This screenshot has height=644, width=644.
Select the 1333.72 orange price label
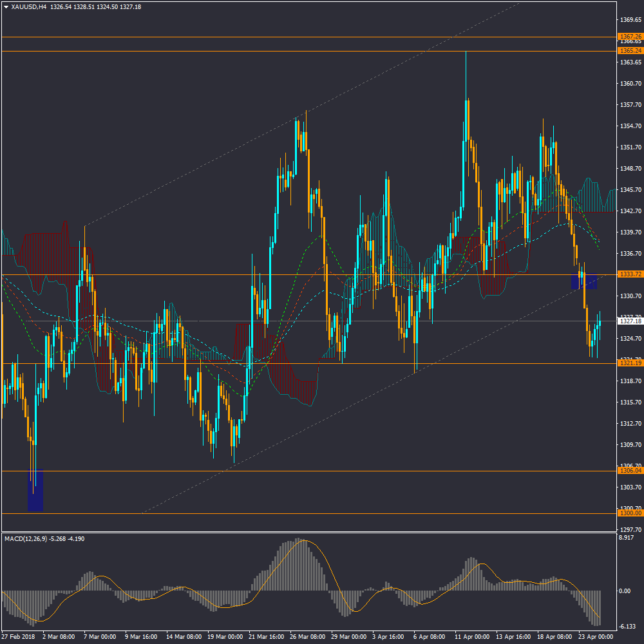[629, 274]
